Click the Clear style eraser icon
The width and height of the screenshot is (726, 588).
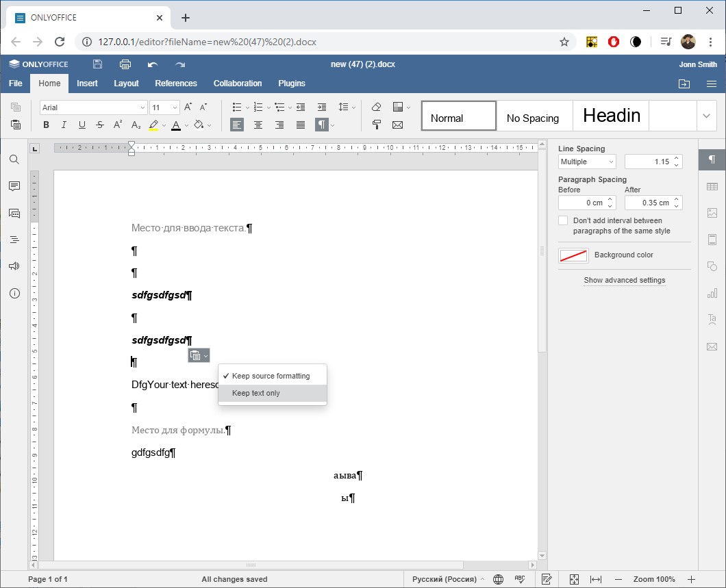376,107
